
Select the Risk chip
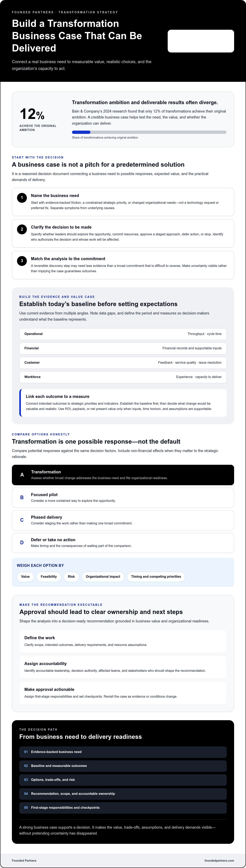(71, 576)
